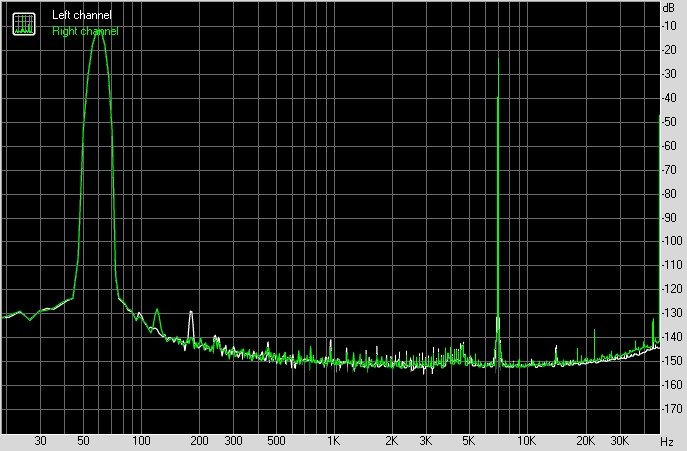Click the spectrum analyzer icon

tap(24, 24)
